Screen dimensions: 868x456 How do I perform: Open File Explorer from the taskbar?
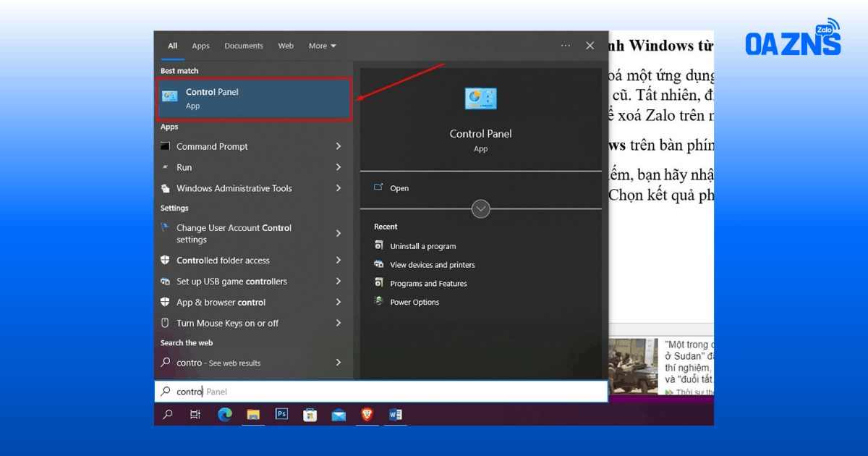coord(253,415)
